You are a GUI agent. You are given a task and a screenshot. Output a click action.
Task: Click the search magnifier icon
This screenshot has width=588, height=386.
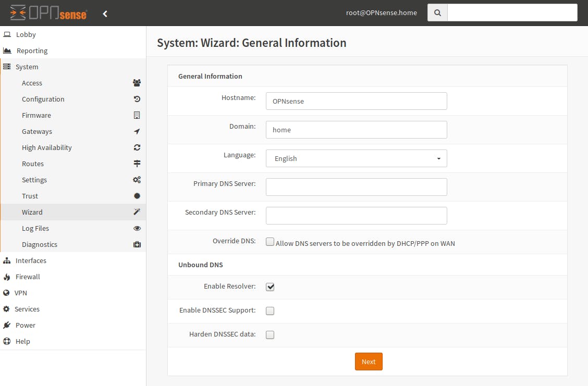(x=437, y=13)
